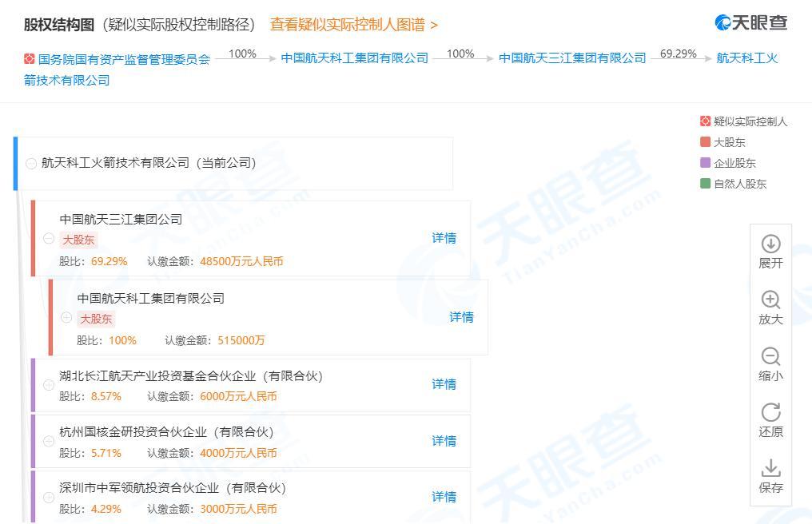Viewport: 812px width, 524px height.
Task: Click the 还原 reset icon
Action: click(770, 412)
